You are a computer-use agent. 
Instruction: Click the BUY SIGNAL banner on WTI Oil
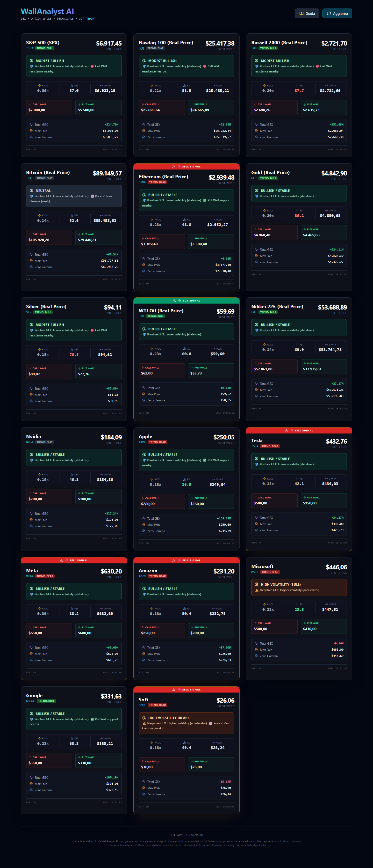pyautogui.click(x=186, y=300)
